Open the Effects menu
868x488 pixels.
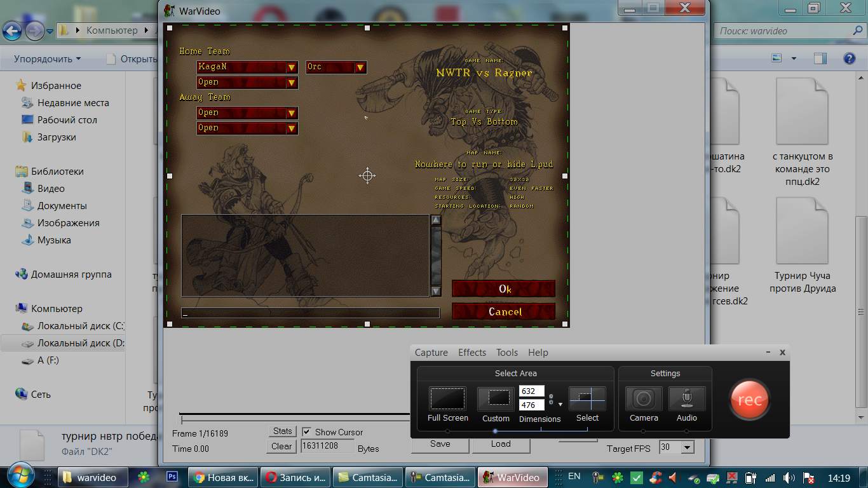tap(472, 353)
